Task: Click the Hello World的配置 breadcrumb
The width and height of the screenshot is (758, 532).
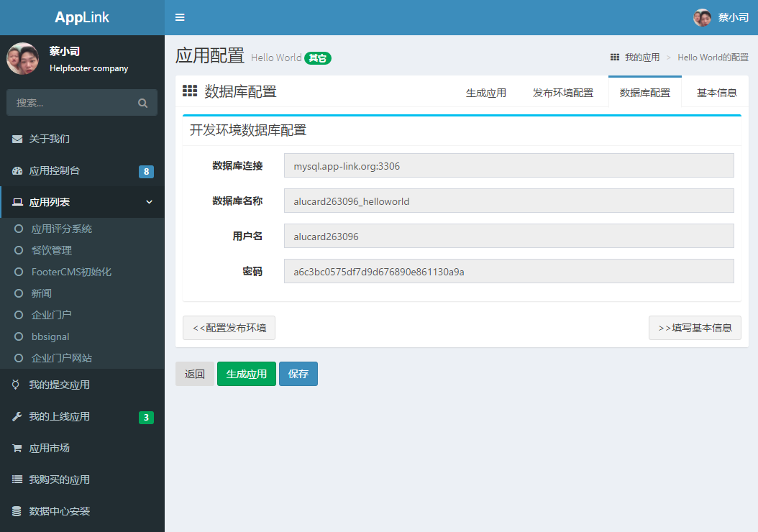Action: (713, 58)
